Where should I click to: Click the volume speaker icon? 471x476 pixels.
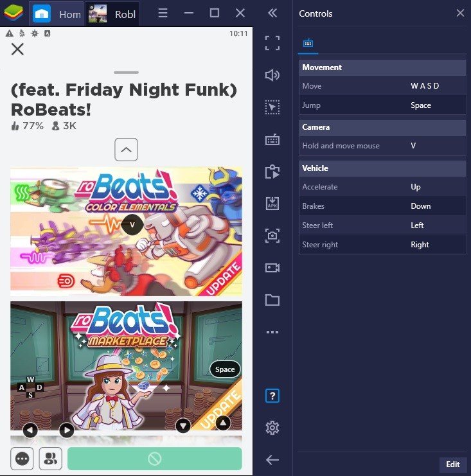click(x=272, y=75)
